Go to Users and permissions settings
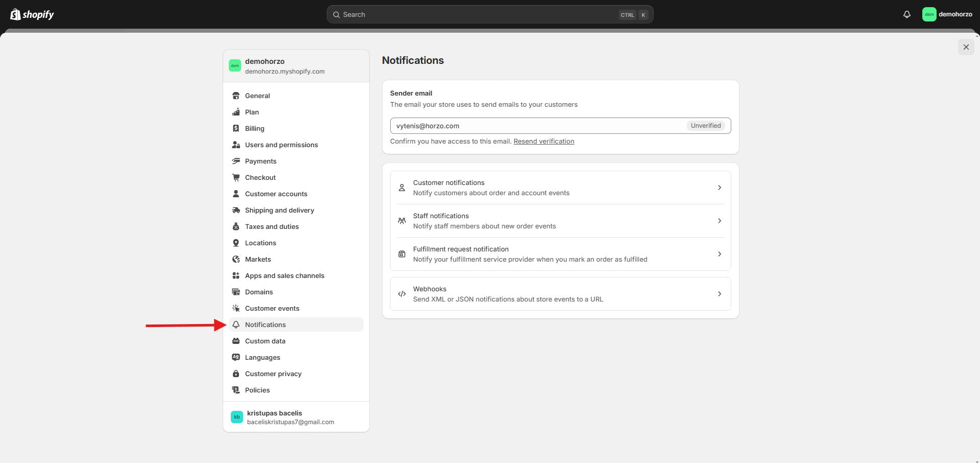Screen dimensions: 980x463 click(281, 145)
